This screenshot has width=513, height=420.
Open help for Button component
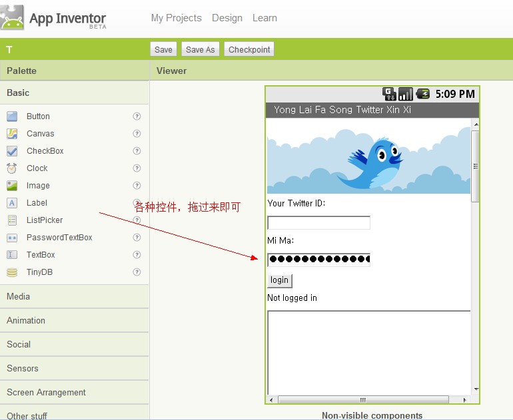point(137,116)
